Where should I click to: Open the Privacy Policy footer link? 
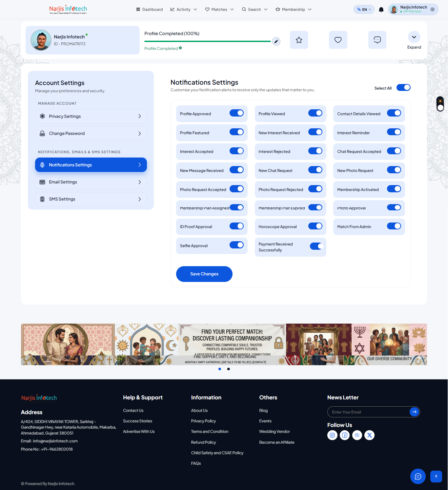203,421
